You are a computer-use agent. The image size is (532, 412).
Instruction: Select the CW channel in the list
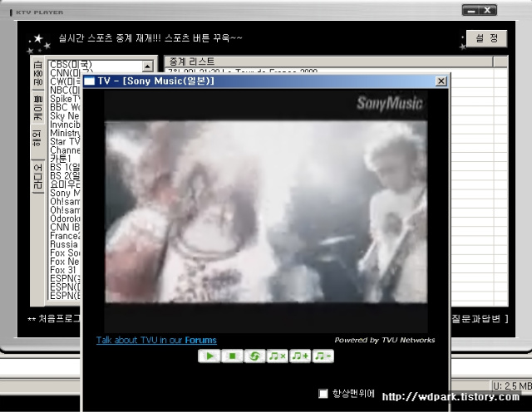tap(65, 81)
